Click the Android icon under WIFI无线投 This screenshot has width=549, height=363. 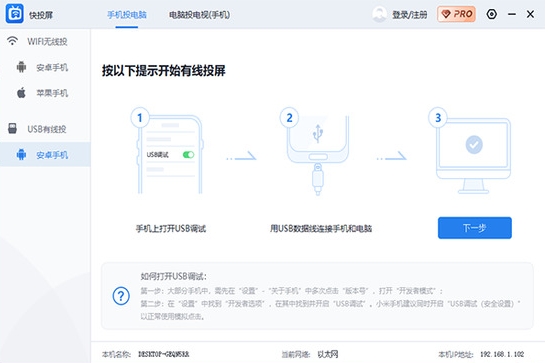(21, 67)
